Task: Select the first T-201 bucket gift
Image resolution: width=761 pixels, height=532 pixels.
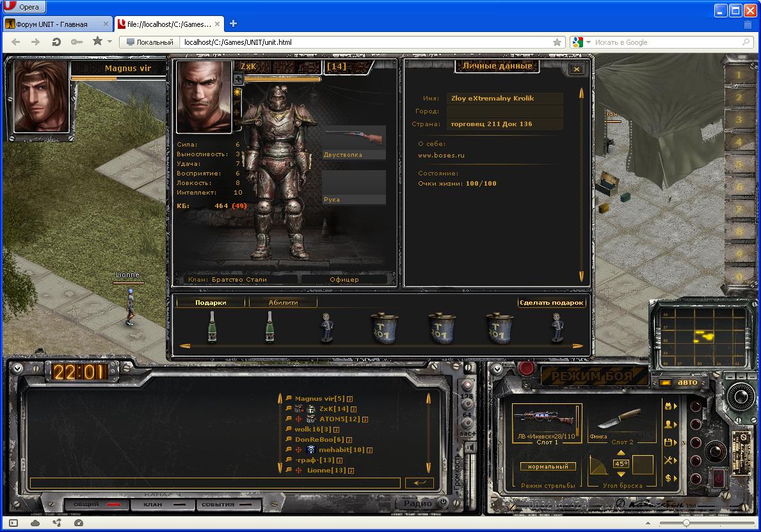Action: [x=384, y=328]
